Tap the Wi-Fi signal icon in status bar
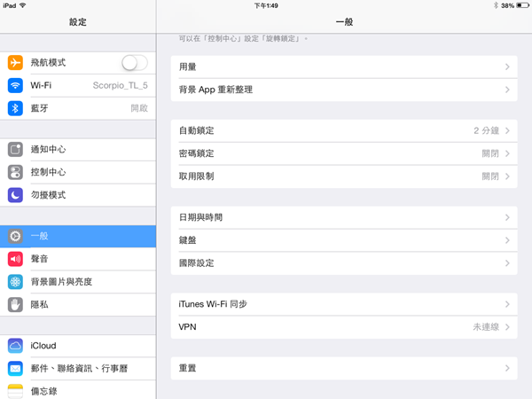This screenshot has width=532, height=399. point(23,5)
